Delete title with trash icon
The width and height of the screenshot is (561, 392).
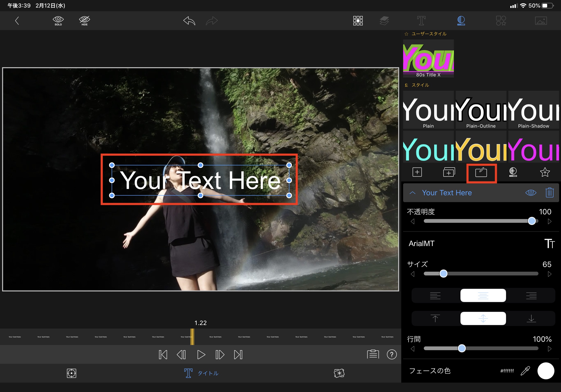[x=549, y=192]
